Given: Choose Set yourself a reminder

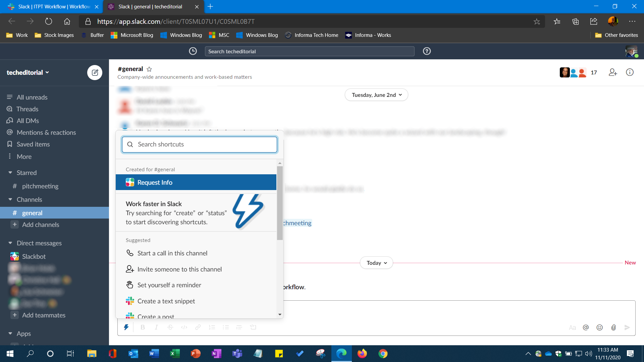Looking at the screenshot, I should coord(169,285).
